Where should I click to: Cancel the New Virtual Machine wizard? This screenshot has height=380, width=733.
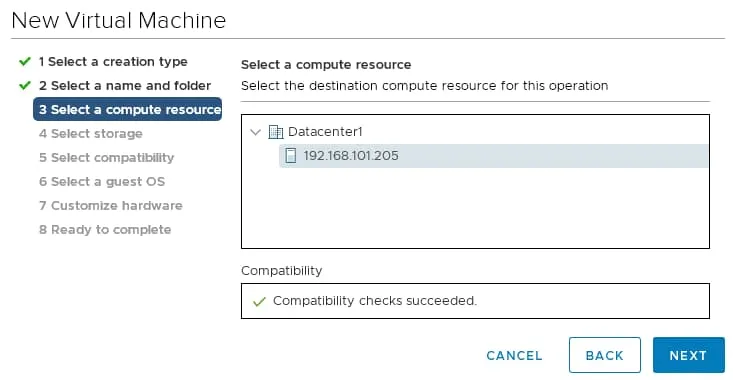pyautogui.click(x=514, y=356)
